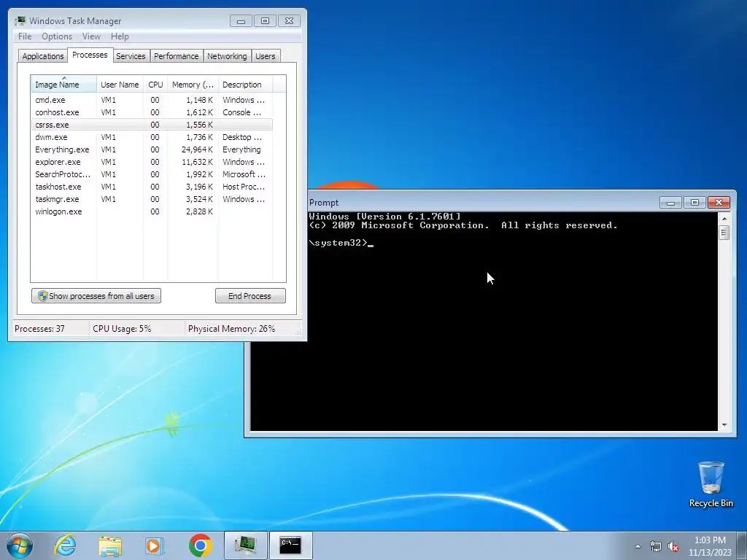Click the 11,632 K memory value
The width and height of the screenshot is (747, 560).
tap(197, 162)
